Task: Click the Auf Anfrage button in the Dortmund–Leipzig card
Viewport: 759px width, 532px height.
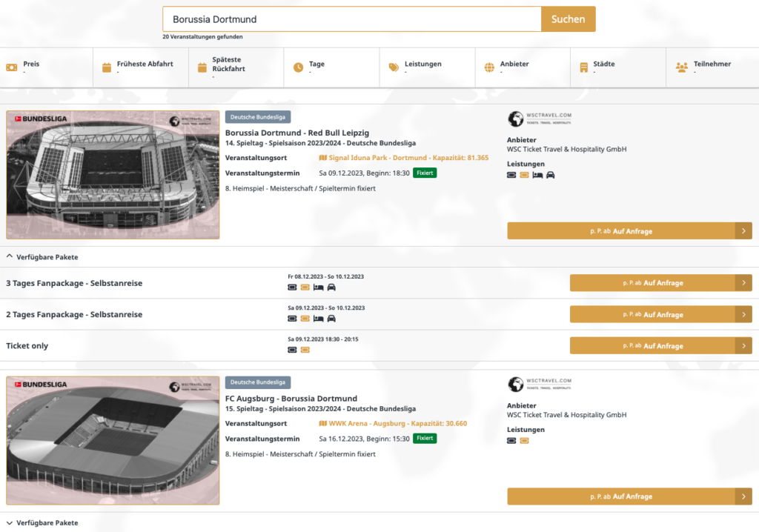Action: pyautogui.click(x=629, y=231)
